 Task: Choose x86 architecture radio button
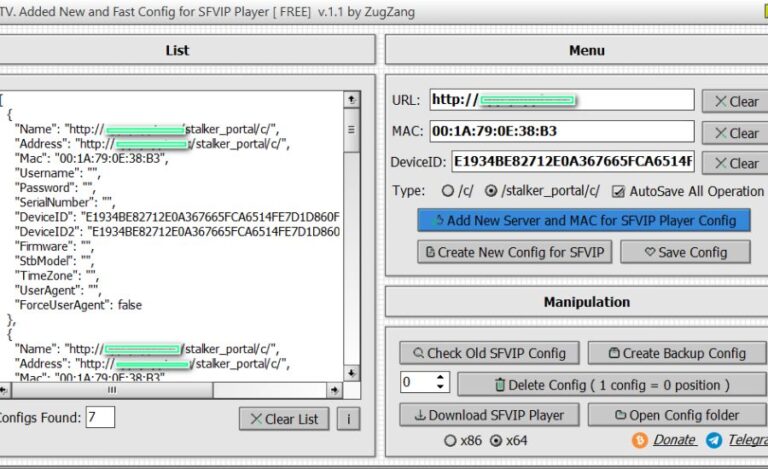tap(450, 441)
